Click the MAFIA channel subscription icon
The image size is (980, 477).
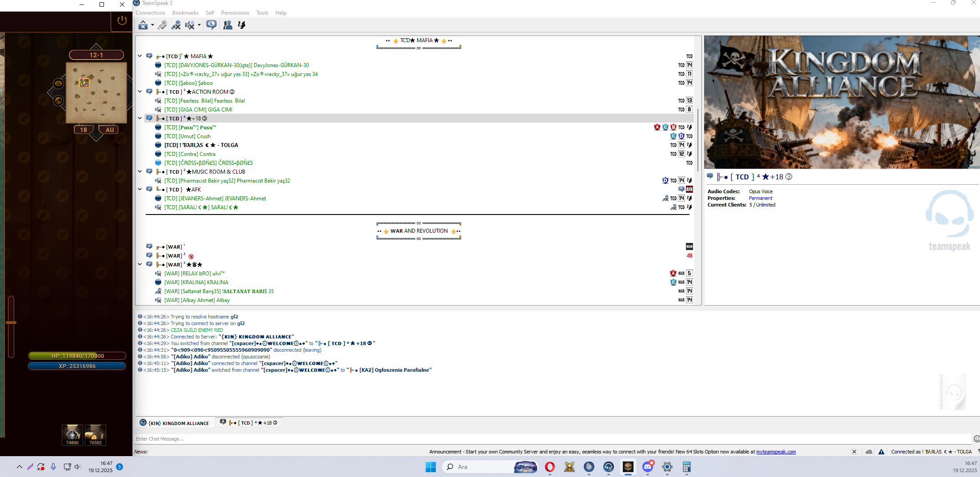click(149, 56)
